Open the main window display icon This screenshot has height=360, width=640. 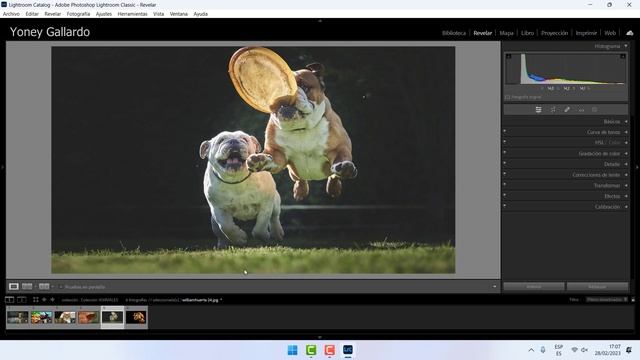[9, 300]
